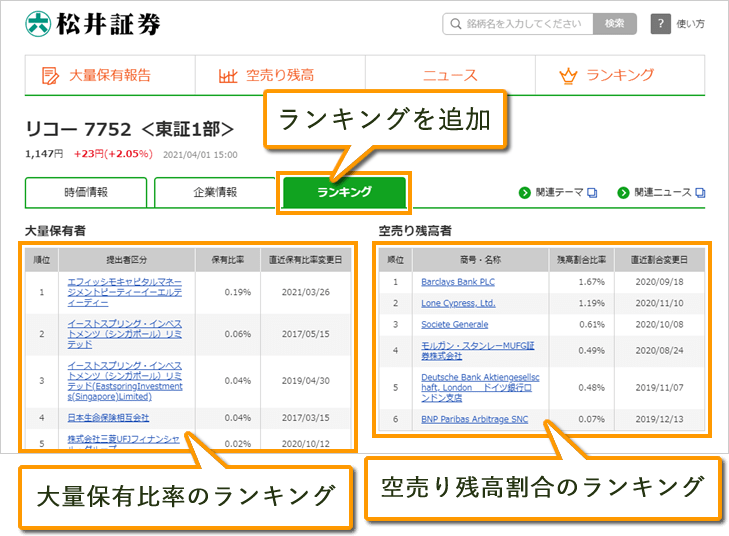
Task: Select the 2019/04/30 date cell
Action: pos(305,381)
